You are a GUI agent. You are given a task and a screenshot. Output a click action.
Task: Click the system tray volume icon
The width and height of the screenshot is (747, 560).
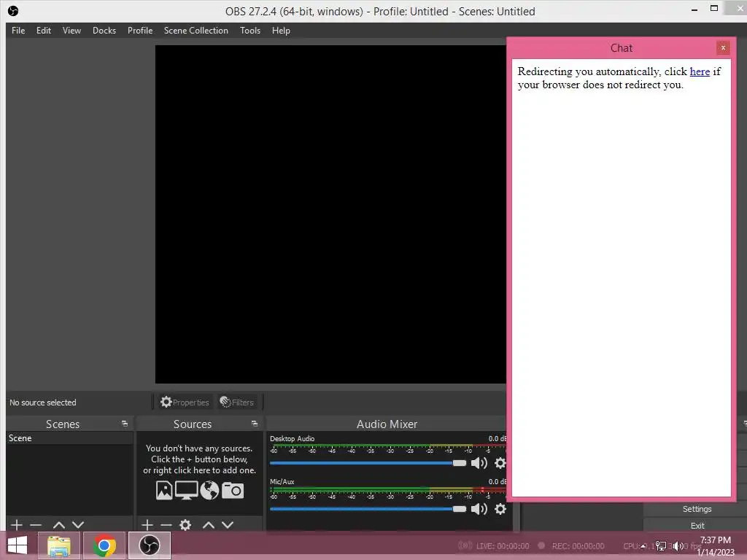(678, 546)
